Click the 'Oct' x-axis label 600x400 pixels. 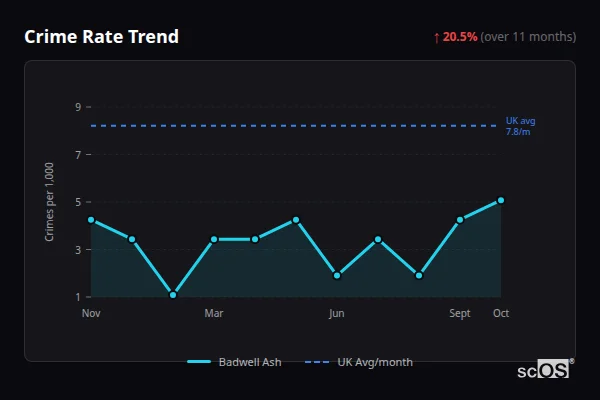coord(501,313)
